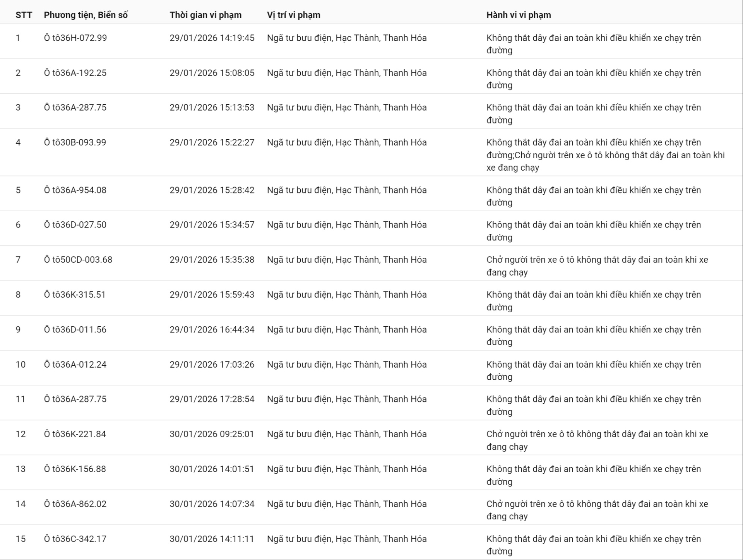Click the "Phương tiện, Biển số" column header
Screen dimensions: 743x560
[86, 15]
